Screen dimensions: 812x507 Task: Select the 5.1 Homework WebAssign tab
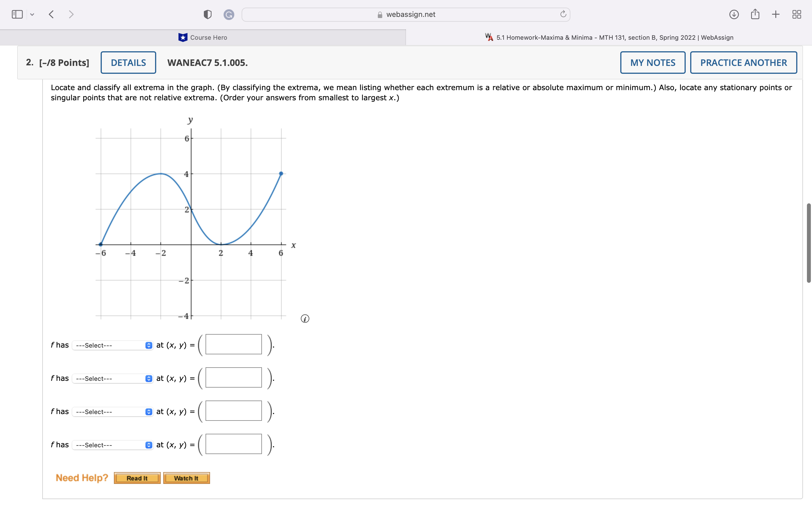(x=609, y=37)
